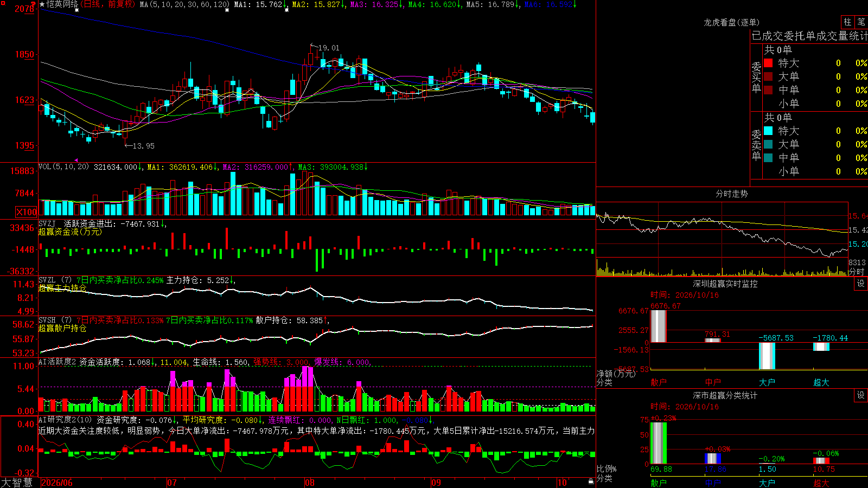The height and width of the screenshot is (488, 868).
Task: Click the 超赢主力持仓 label
Action: pos(62,288)
